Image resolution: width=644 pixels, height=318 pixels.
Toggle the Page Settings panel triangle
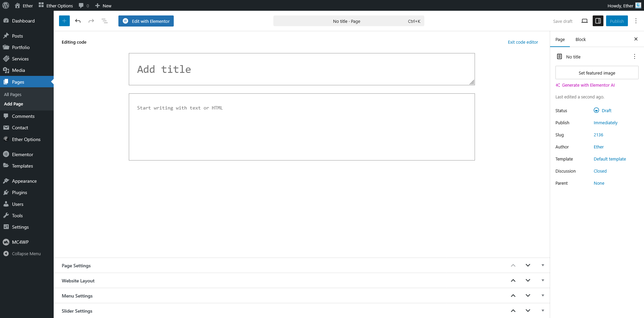pos(543,265)
